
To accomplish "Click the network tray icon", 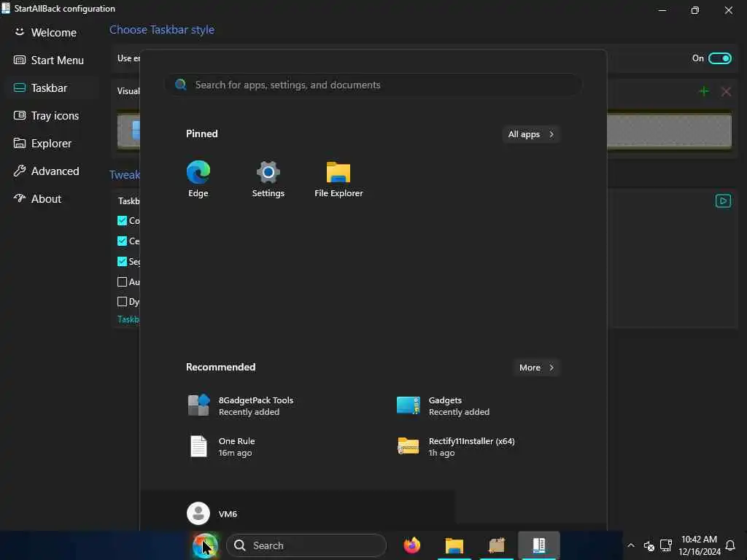I will pyautogui.click(x=665, y=545).
